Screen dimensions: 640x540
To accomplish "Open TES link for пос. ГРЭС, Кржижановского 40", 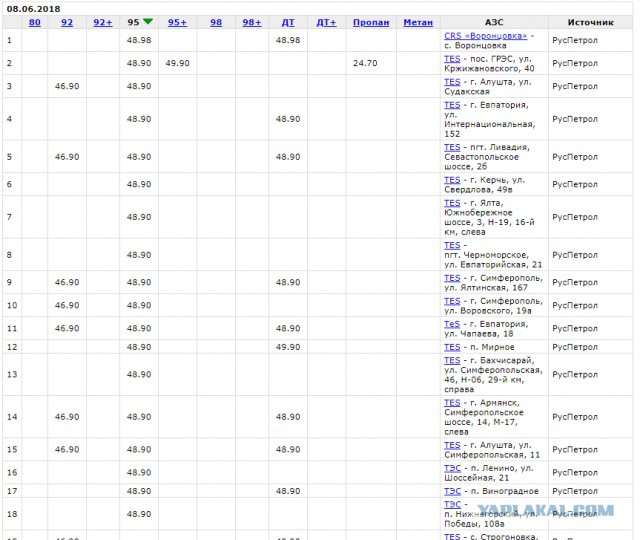I will click(452, 59).
